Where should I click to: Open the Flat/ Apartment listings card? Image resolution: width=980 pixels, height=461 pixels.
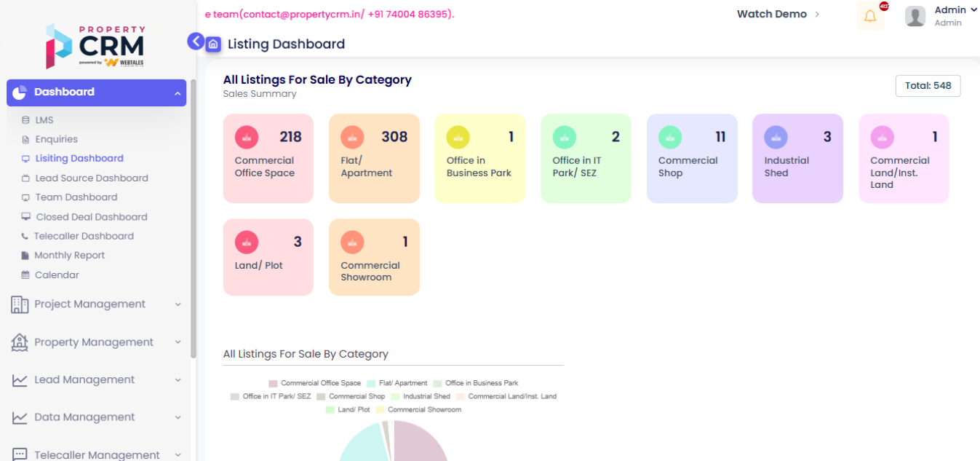(x=374, y=158)
